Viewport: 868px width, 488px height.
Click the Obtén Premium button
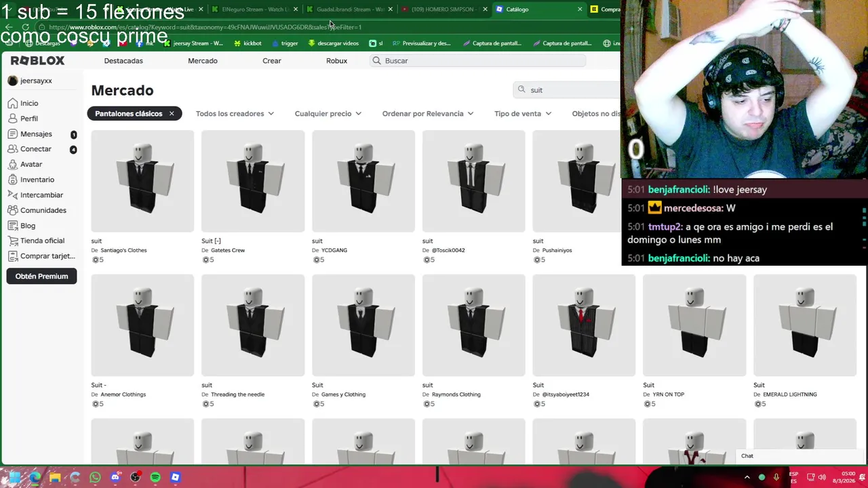click(41, 277)
